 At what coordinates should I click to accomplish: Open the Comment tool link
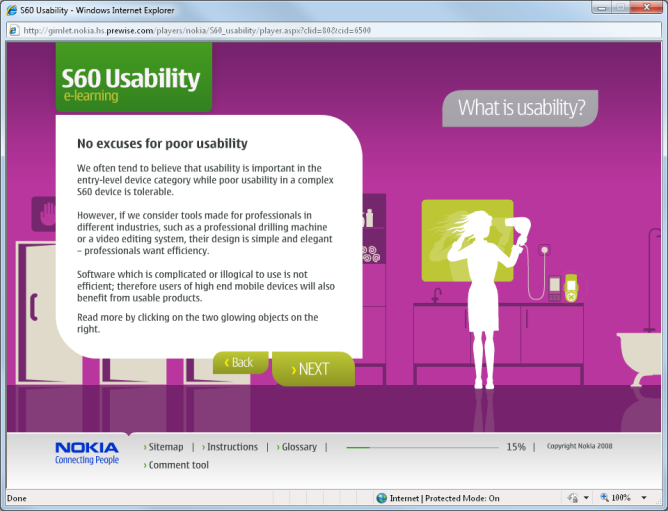176,465
